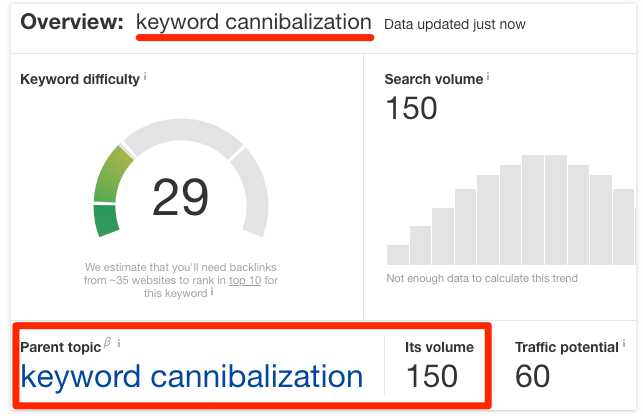Select the 'keyword cannibalization' keyword in the Overview heading

point(254,22)
